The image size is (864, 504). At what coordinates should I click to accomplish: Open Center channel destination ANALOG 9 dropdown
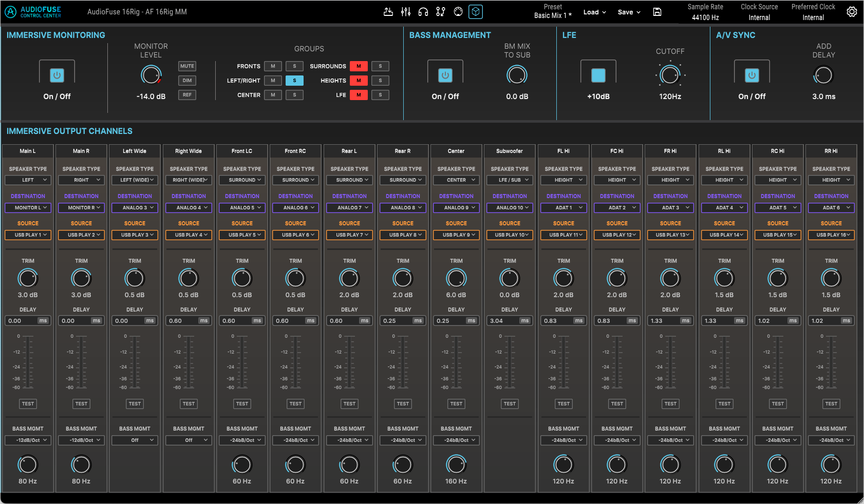point(456,208)
